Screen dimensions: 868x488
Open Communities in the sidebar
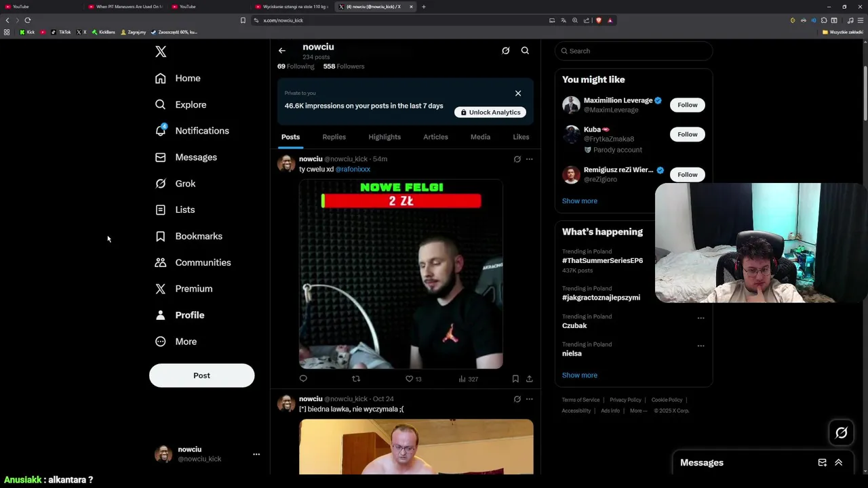click(193, 262)
